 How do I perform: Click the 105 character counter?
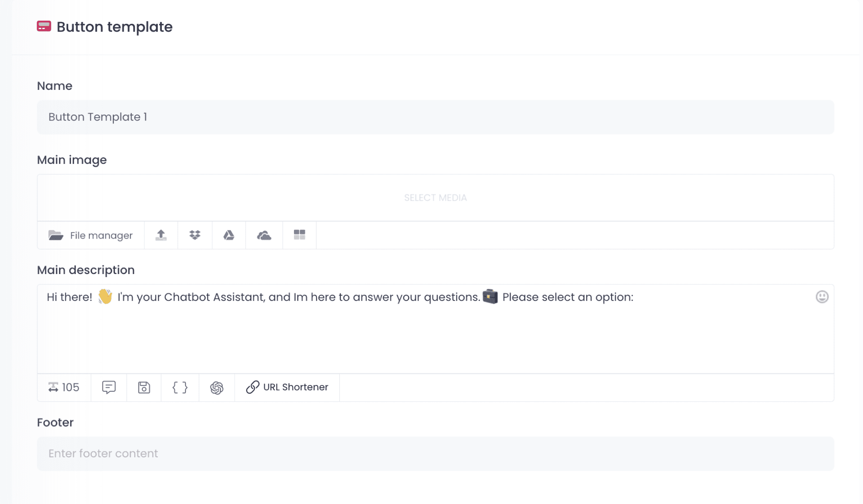point(64,387)
